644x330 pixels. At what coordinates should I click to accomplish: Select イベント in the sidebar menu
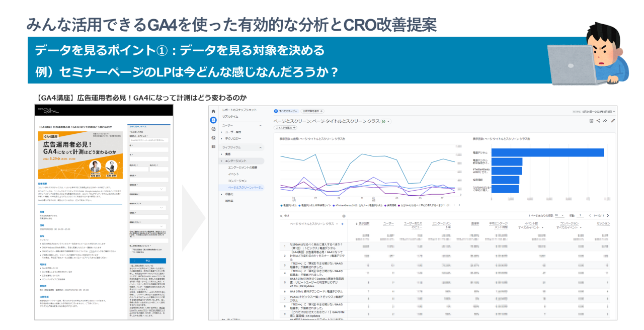233,174
